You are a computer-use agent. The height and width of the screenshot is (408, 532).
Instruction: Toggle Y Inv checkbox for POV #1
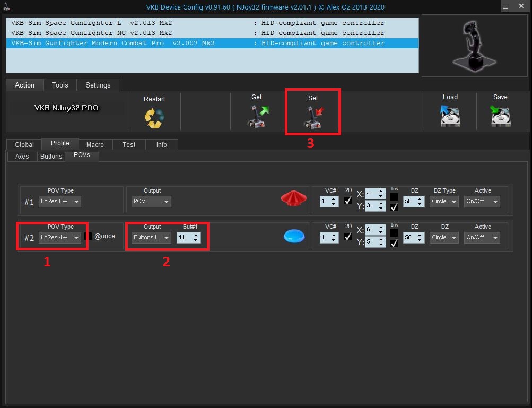394,207
